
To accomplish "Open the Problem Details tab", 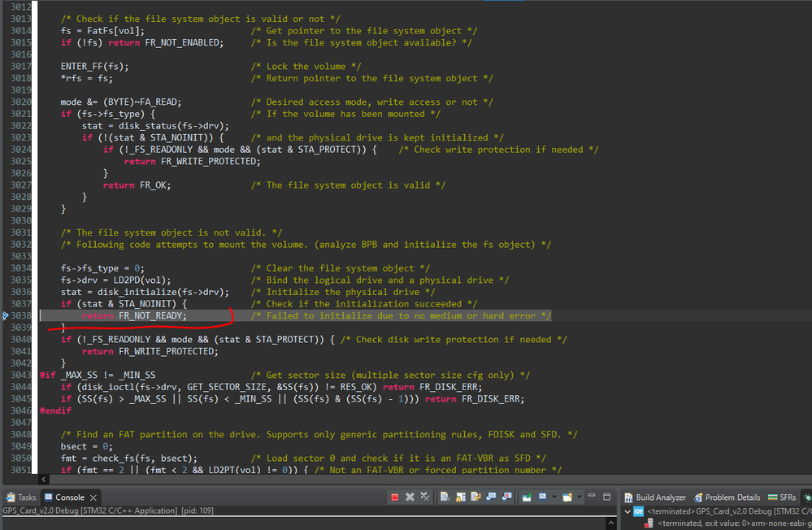I will click(x=727, y=497).
